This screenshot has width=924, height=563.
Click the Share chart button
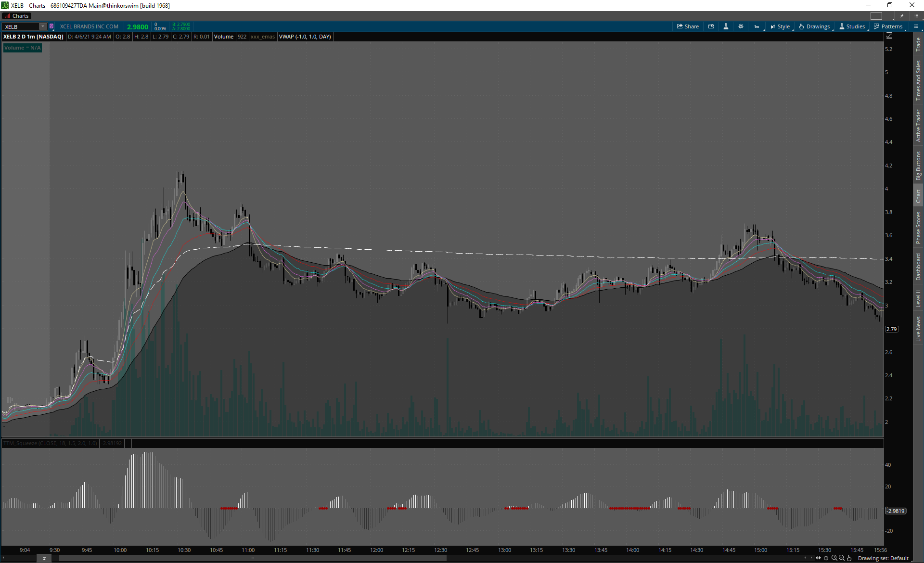click(x=688, y=26)
